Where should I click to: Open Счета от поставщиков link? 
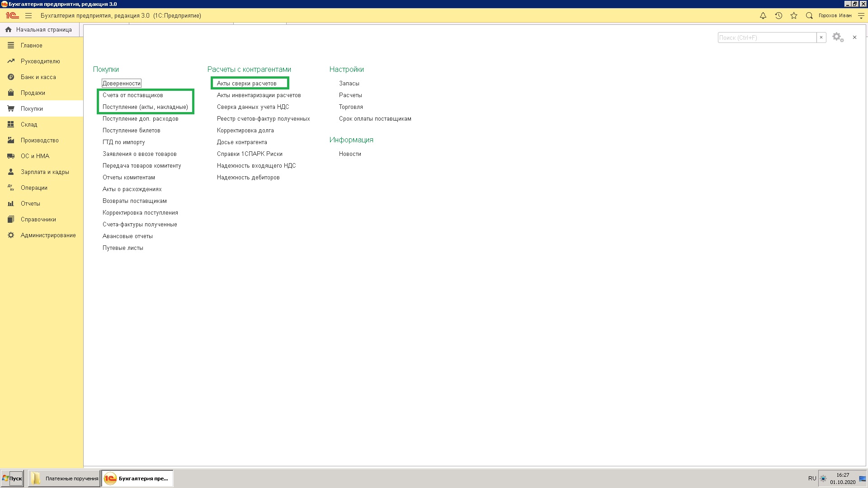[132, 95]
